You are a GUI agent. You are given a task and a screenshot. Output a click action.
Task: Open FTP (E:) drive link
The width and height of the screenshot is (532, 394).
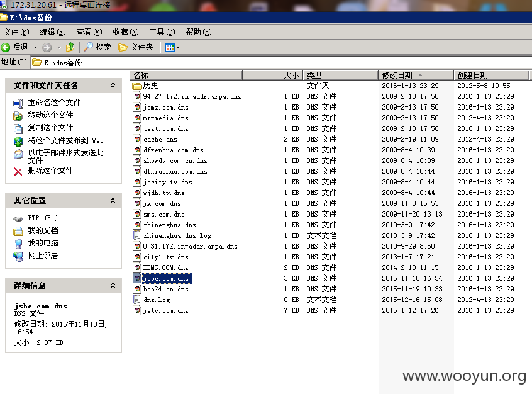click(x=43, y=218)
